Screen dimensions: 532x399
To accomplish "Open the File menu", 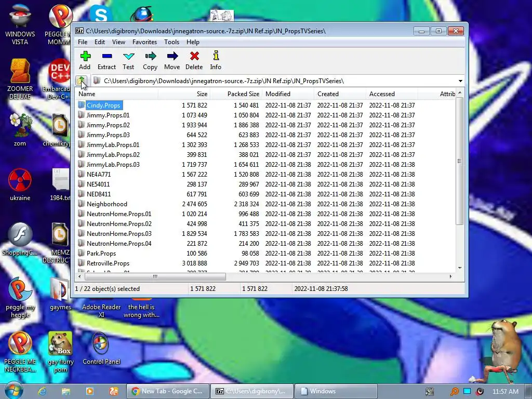I will click(83, 42).
